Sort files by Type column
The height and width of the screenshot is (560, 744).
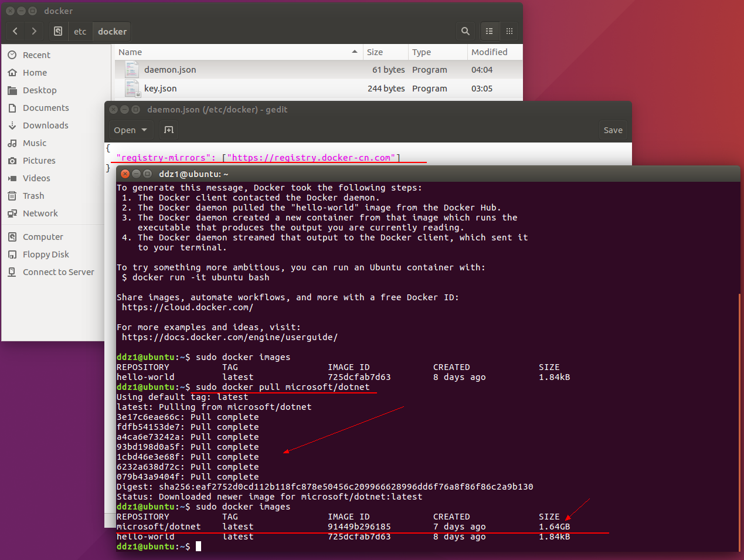tap(437, 52)
